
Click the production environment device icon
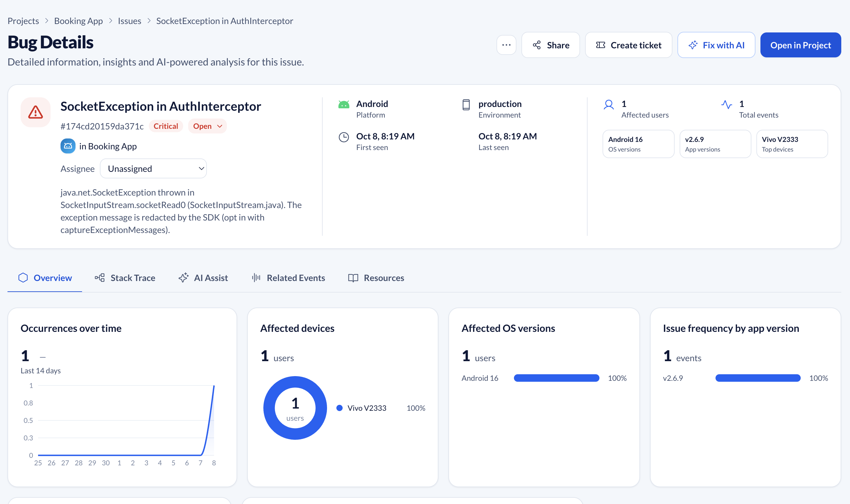click(466, 104)
